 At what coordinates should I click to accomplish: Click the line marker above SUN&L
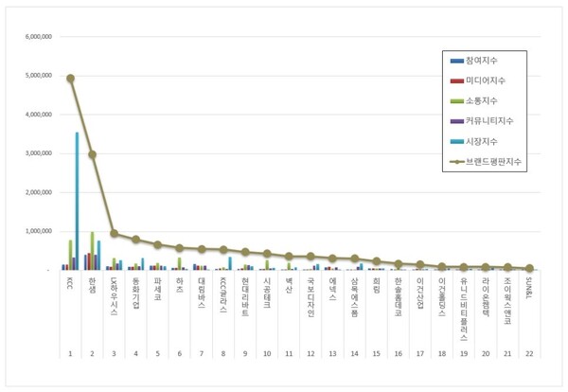point(529,268)
